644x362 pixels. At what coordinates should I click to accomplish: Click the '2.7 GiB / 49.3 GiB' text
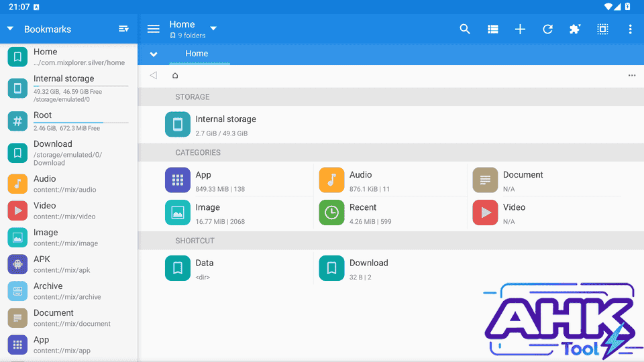tap(221, 133)
